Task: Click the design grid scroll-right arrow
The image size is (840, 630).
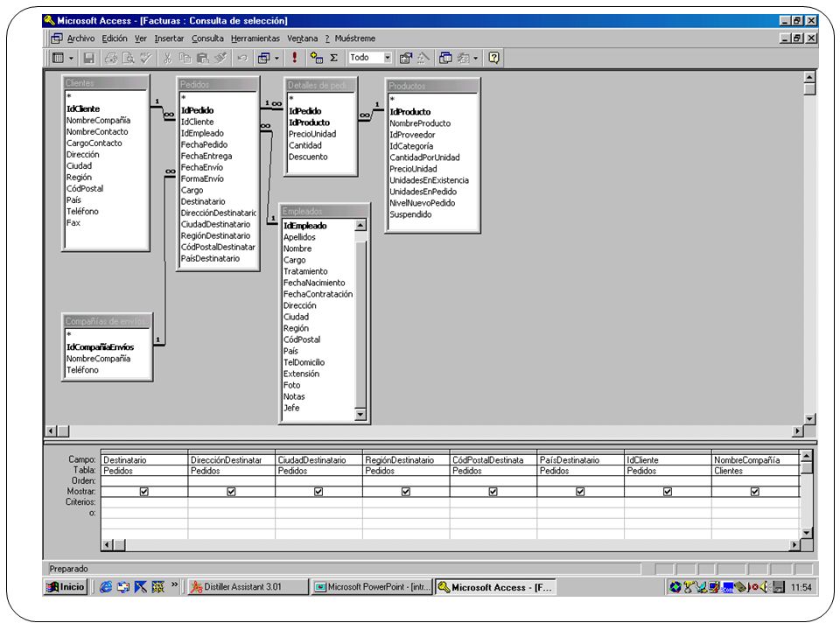Action: 794,545
